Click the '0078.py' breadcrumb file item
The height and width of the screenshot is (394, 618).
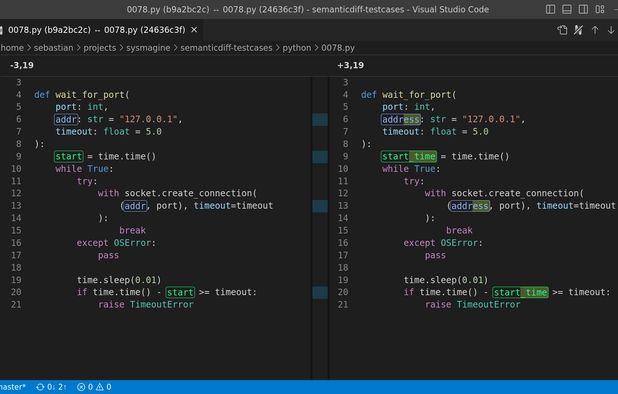pyautogui.click(x=338, y=48)
